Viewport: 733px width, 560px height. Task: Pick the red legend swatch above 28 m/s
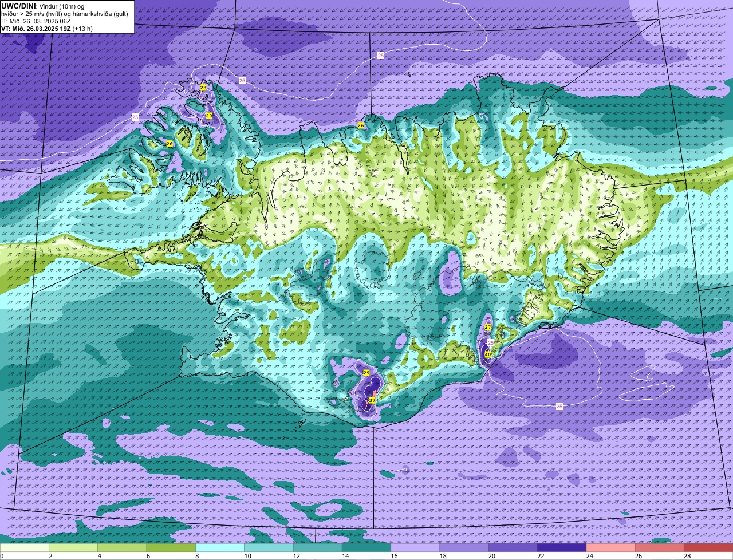point(708,547)
